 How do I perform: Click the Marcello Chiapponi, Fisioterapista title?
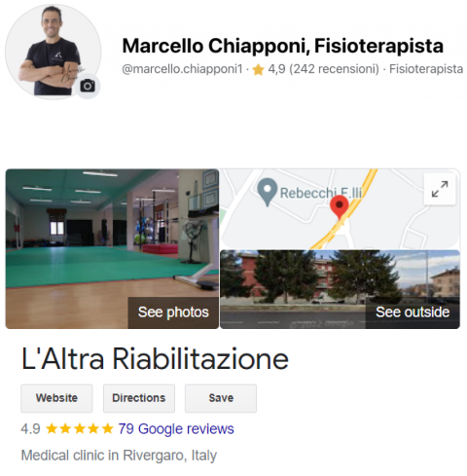[282, 46]
